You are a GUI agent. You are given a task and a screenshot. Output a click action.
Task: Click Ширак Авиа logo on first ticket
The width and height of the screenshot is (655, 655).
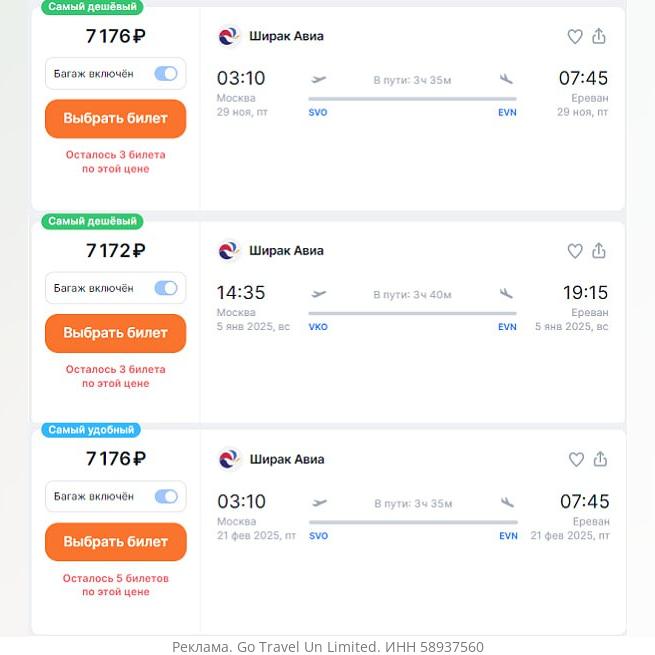(x=229, y=37)
